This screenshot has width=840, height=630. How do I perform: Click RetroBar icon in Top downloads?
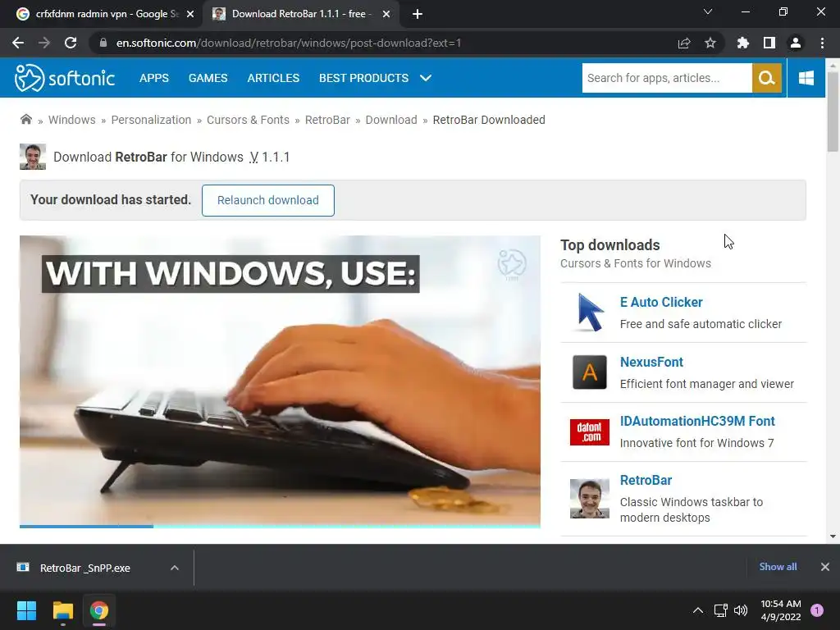(590, 499)
